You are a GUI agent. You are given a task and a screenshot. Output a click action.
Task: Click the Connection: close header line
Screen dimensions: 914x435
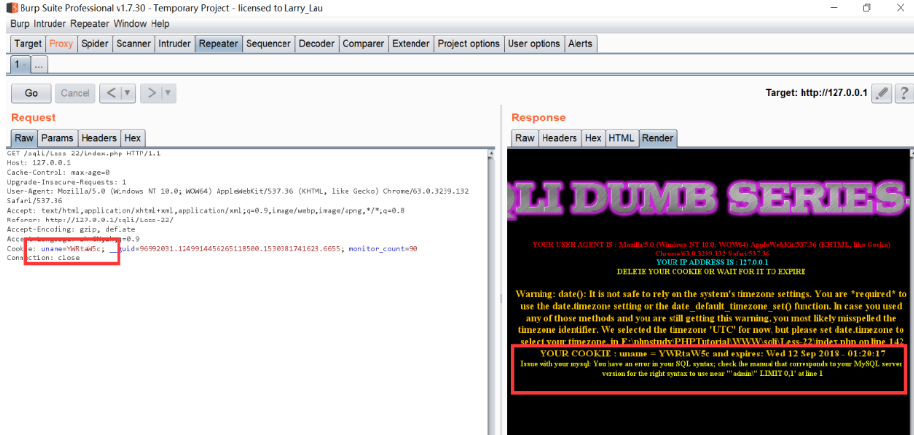(x=43, y=258)
